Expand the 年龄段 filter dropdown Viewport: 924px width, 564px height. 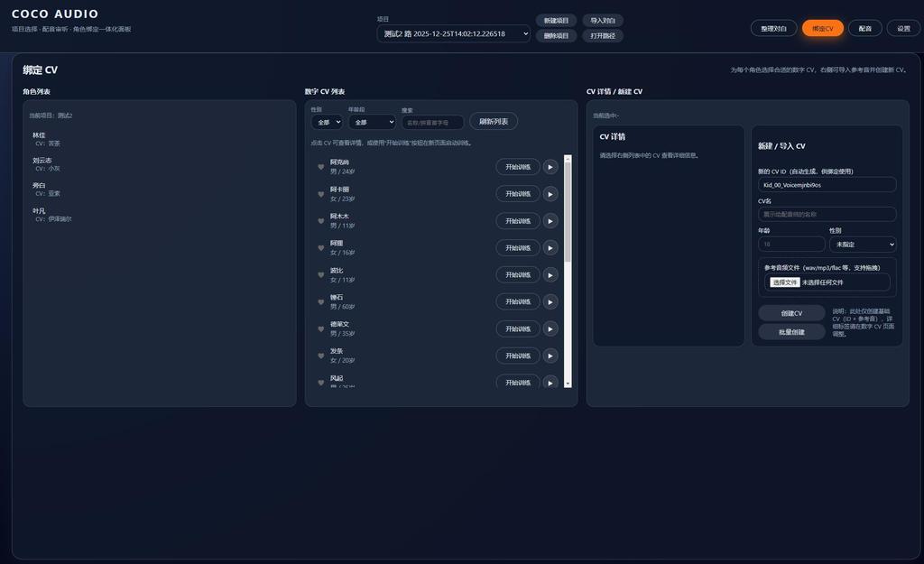tap(372, 122)
